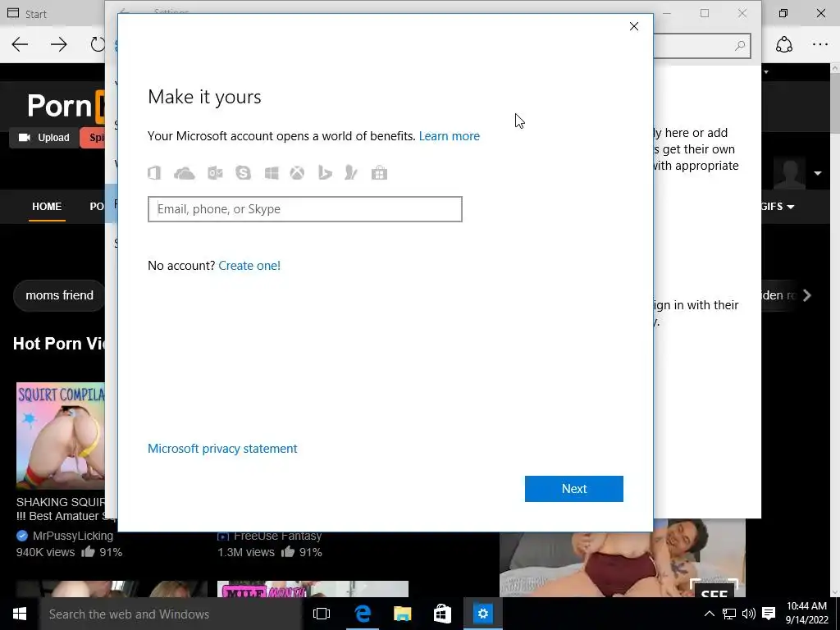
Task: Click the Create one! link
Action: click(x=249, y=266)
